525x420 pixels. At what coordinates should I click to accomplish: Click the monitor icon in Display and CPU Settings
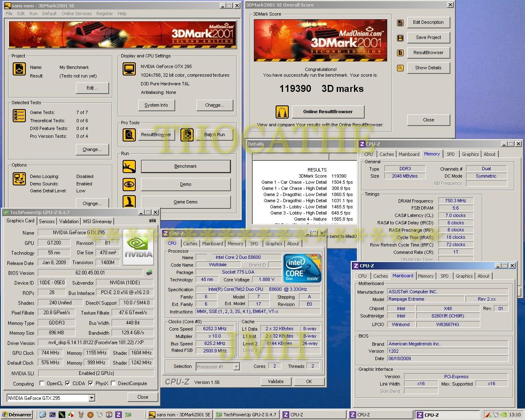[129, 69]
